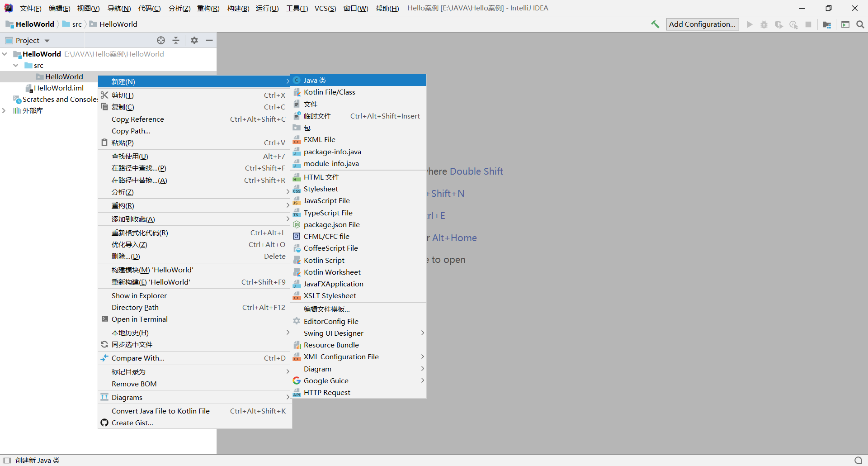Click the Run with Coverage icon
Screen dimensions: 868x466
click(778, 24)
